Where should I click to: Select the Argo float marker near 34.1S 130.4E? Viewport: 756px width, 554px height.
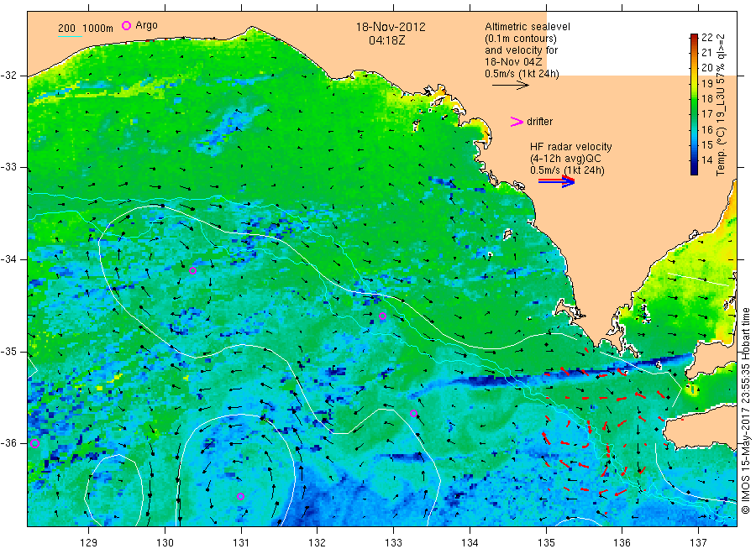click(x=192, y=271)
